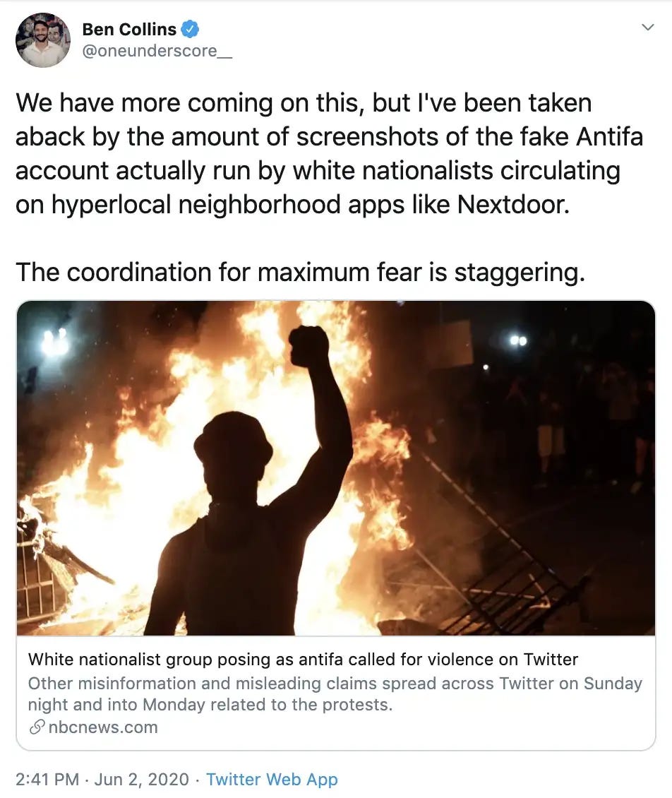
Task: Open the Ben Collins display name
Action: click(129, 30)
